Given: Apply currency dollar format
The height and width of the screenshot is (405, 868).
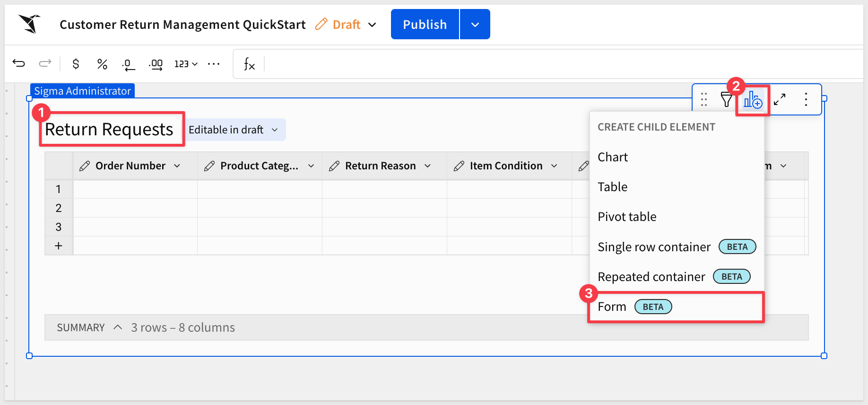Looking at the screenshot, I should [x=76, y=64].
